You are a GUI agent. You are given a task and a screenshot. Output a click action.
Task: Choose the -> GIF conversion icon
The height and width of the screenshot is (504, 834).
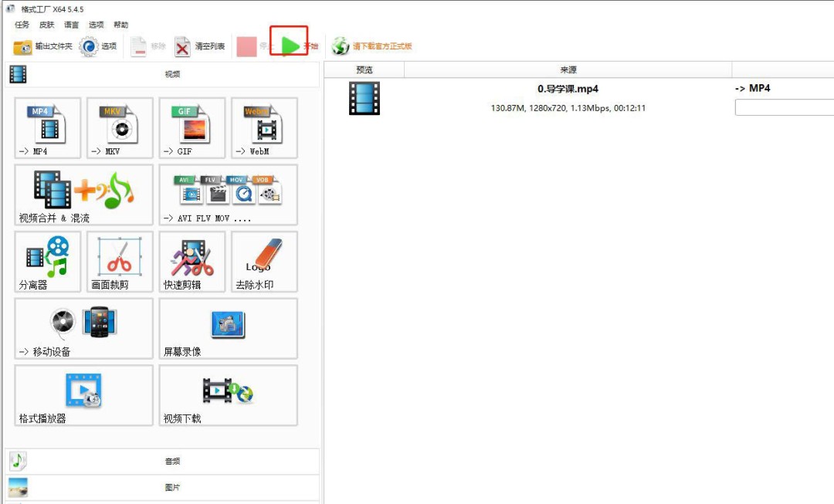pyautogui.click(x=192, y=128)
